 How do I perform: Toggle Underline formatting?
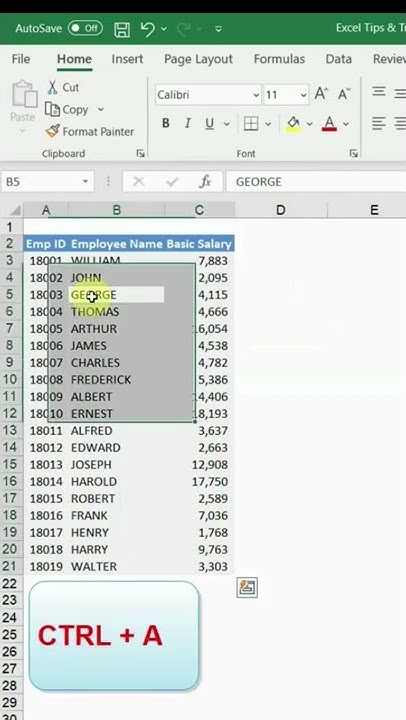point(209,124)
